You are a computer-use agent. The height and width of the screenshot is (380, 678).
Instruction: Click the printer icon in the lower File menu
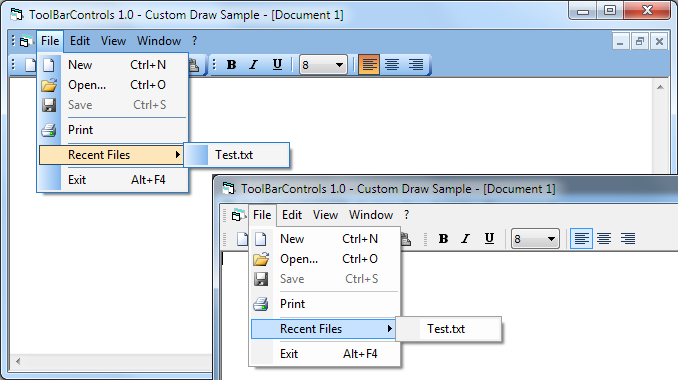click(261, 304)
